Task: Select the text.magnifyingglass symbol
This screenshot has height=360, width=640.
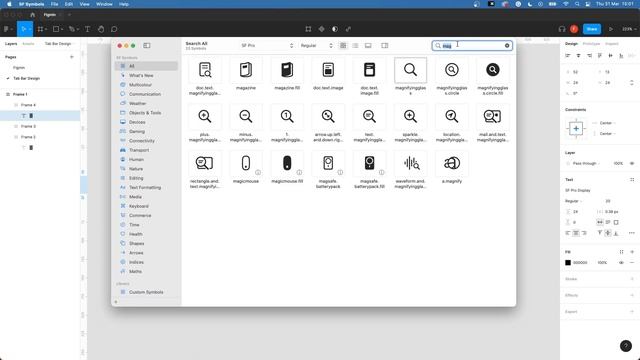Action: (x=369, y=117)
